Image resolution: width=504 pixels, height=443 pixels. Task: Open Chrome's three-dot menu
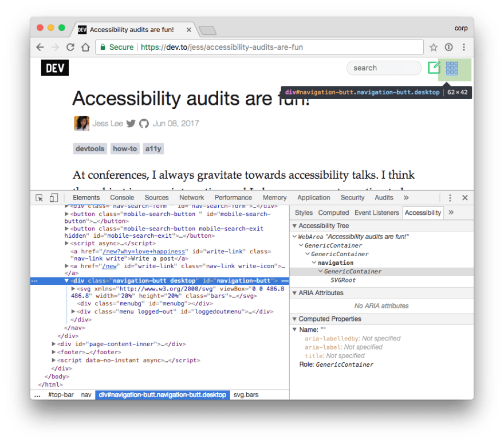(x=464, y=48)
